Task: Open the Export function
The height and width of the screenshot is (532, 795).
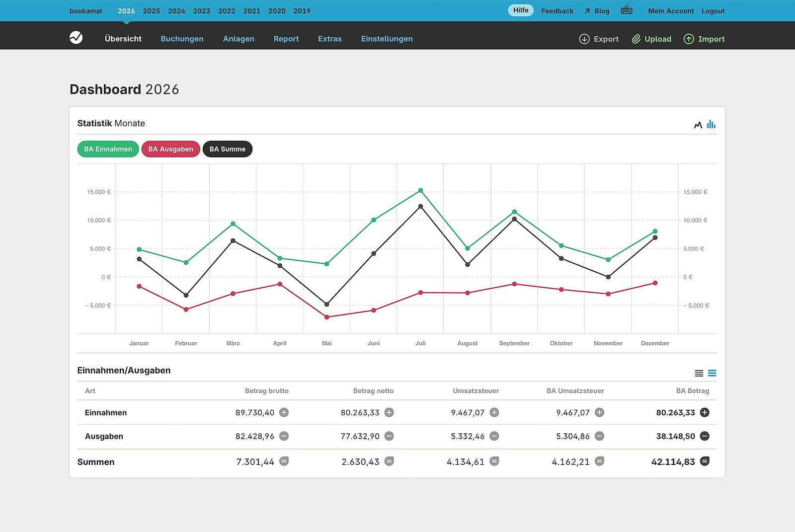Action: click(599, 39)
